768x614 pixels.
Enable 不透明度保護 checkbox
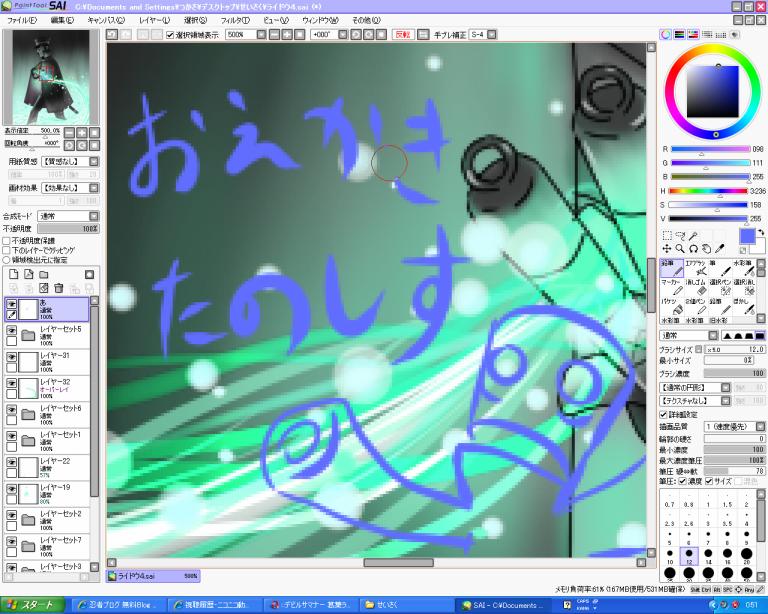pyautogui.click(x=6, y=241)
